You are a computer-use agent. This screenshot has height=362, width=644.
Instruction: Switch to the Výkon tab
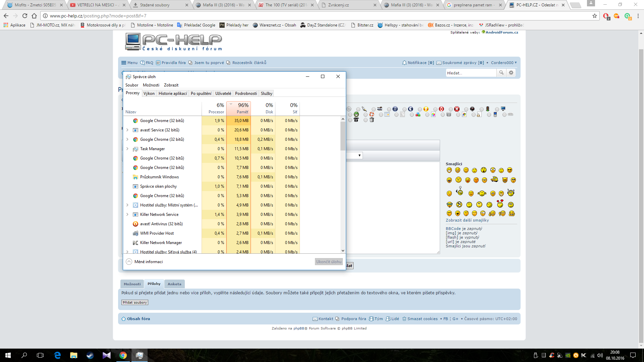coord(149,94)
